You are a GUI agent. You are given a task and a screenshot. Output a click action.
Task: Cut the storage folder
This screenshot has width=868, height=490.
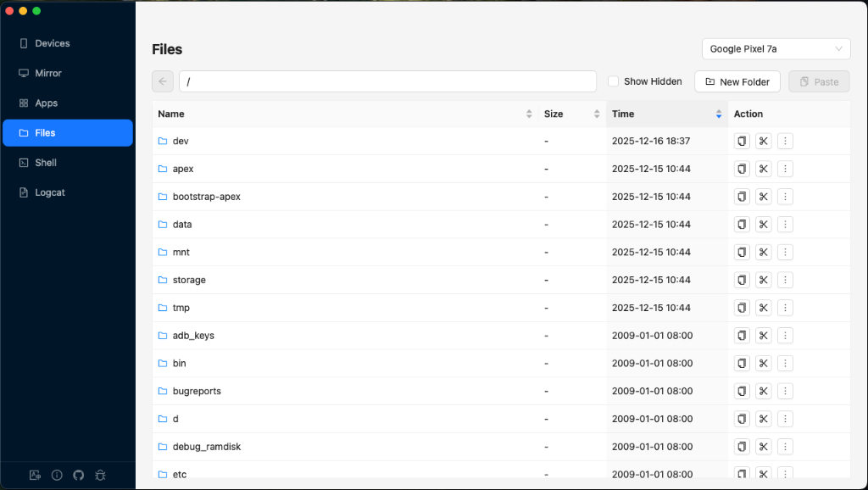pos(763,280)
